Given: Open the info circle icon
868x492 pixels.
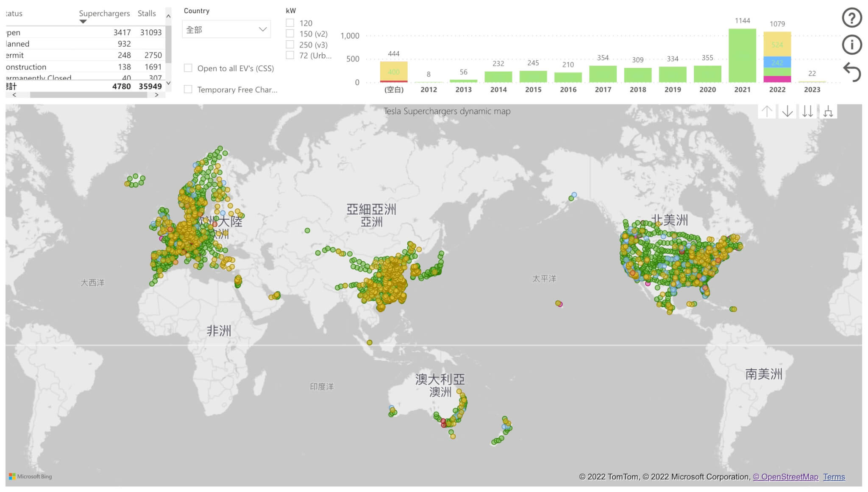Looking at the screenshot, I should pos(851,45).
